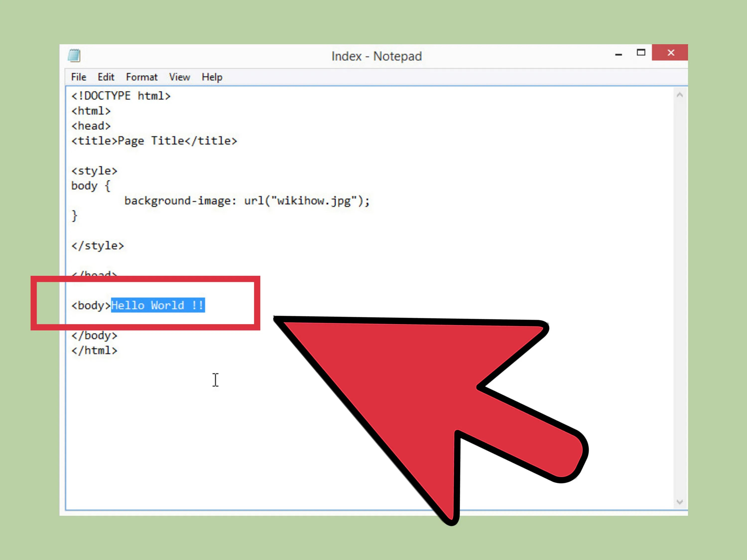
Task: Place cursor at the closing body tag
Action: click(94, 336)
